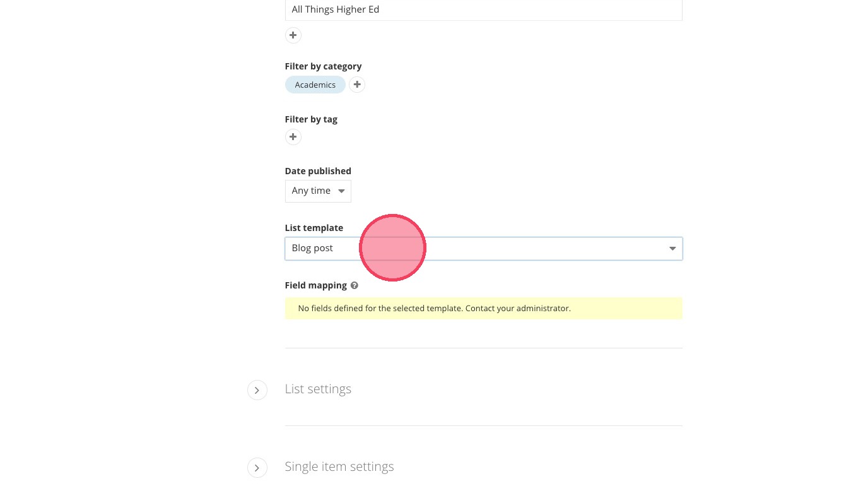
Task: Click the Filter by tag label
Action: point(311,119)
